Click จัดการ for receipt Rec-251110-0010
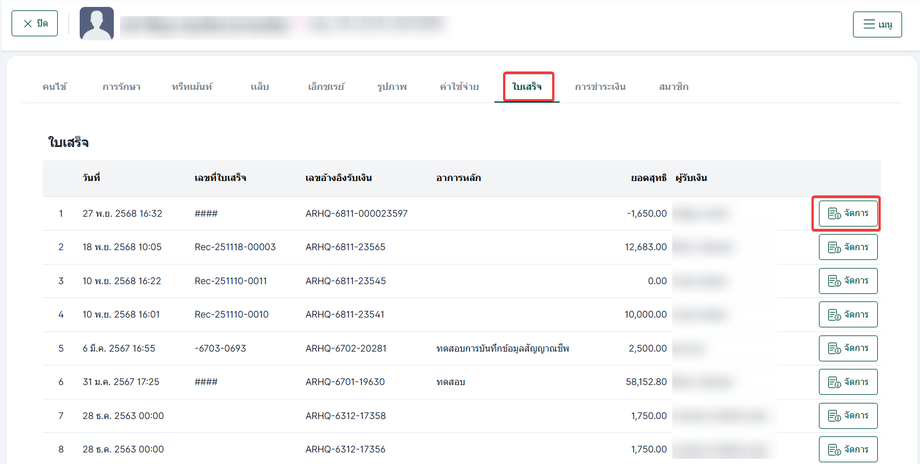Screen dimensions: 920x464 pos(848,314)
